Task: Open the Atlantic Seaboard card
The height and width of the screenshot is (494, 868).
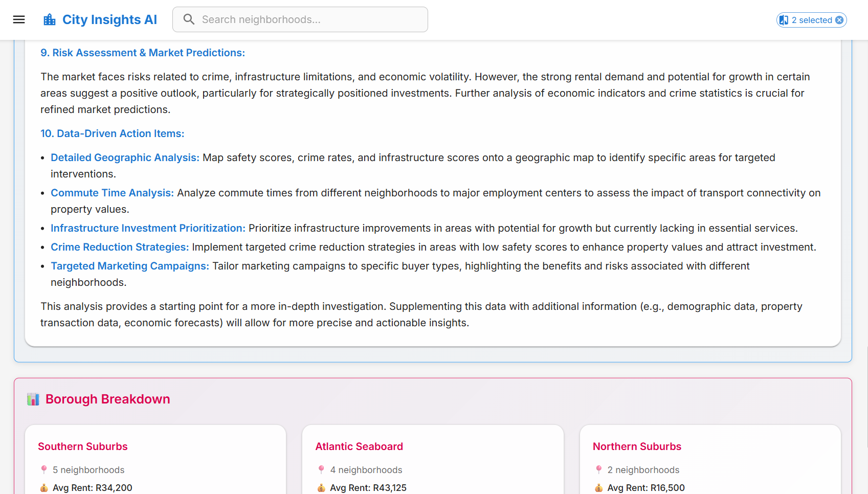Action: [x=433, y=459]
